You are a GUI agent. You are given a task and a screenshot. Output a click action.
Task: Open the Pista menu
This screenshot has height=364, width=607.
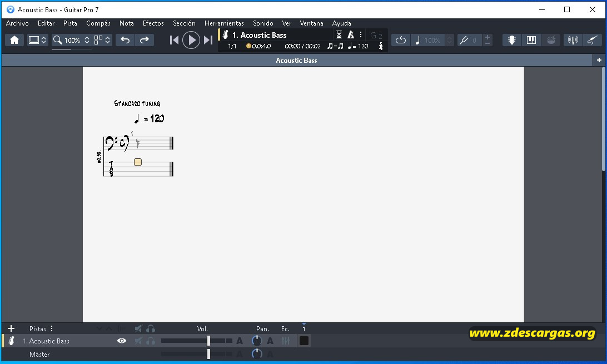(70, 23)
